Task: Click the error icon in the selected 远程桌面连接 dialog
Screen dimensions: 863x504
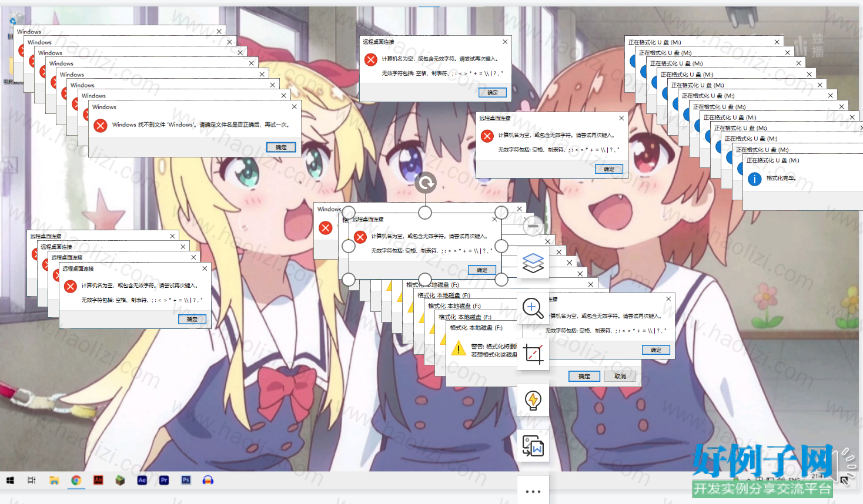Action: point(360,237)
